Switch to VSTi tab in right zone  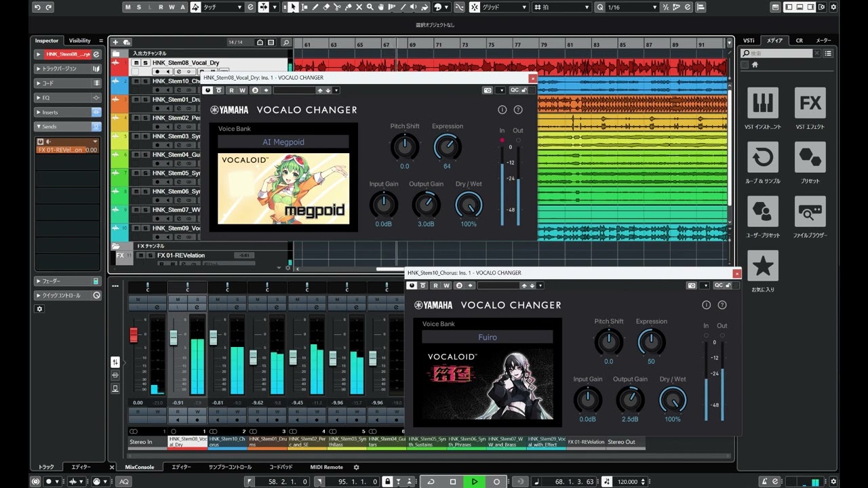[x=749, y=41]
